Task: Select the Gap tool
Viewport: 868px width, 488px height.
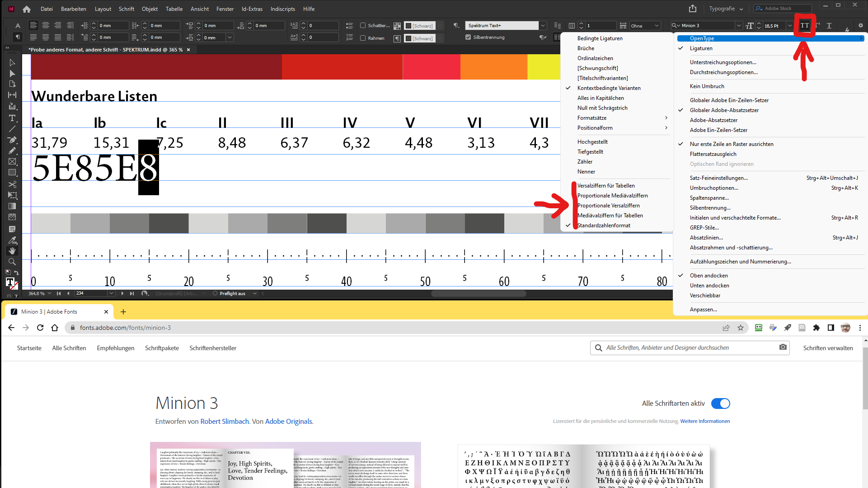Action: tap(12, 95)
